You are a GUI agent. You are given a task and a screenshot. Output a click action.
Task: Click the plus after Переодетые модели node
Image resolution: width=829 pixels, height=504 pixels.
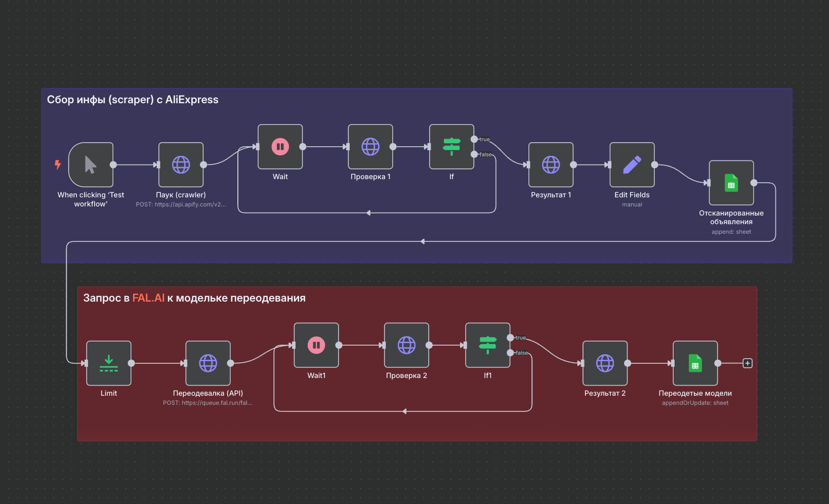click(x=747, y=363)
